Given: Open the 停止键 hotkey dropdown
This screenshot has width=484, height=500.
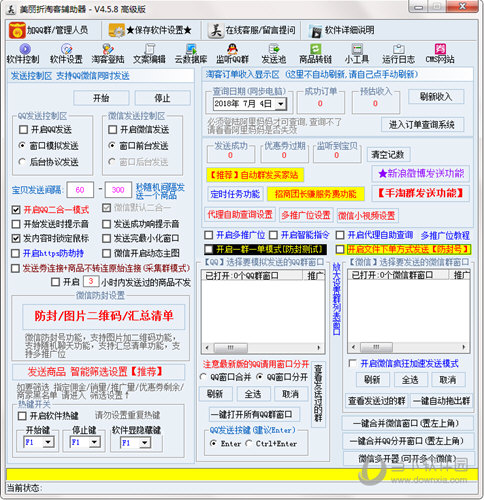Looking at the screenshot, I should click(95, 442).
